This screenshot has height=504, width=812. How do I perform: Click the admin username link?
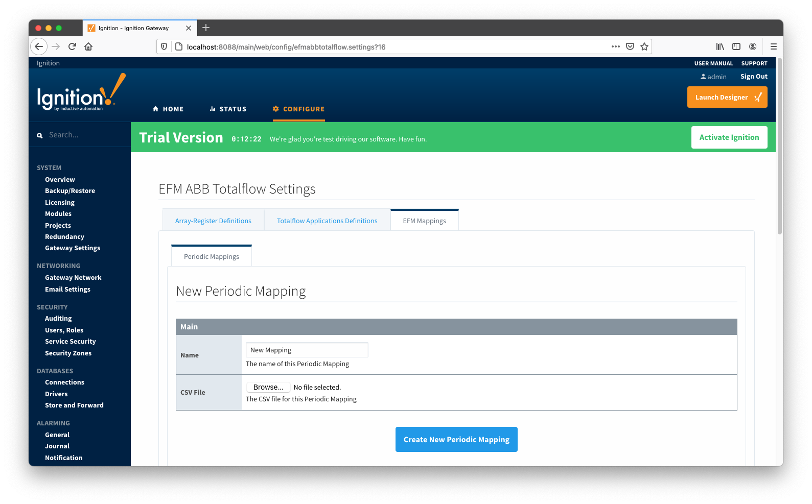tap(717, 77)
